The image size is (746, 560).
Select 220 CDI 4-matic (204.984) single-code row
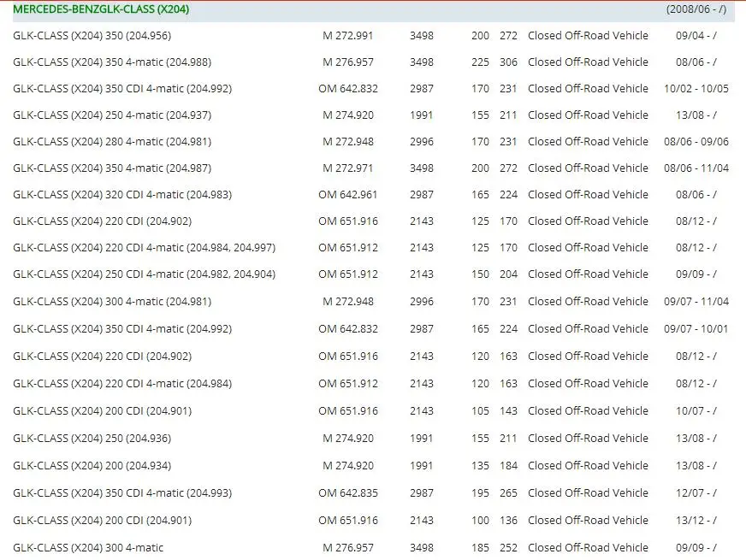[x=122, y=384]
